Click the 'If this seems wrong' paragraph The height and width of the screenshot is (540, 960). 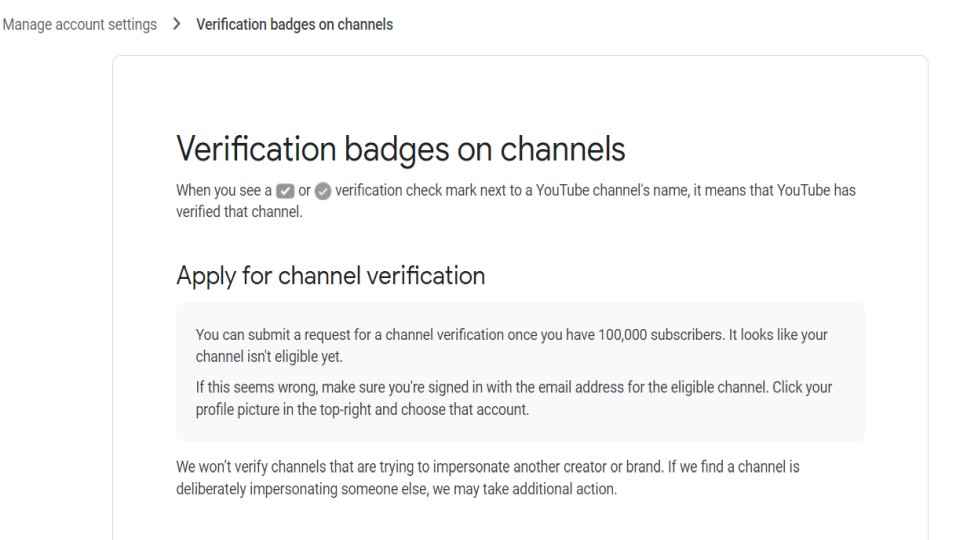click(x=514, y=398)
